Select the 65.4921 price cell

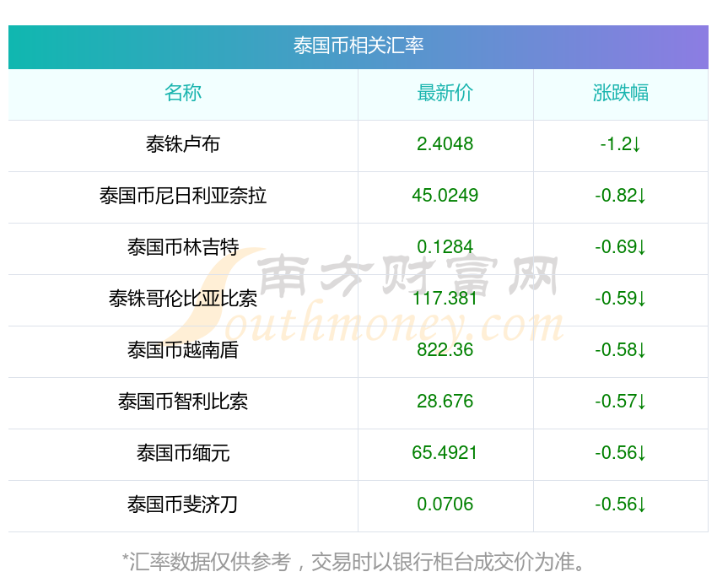445,453
